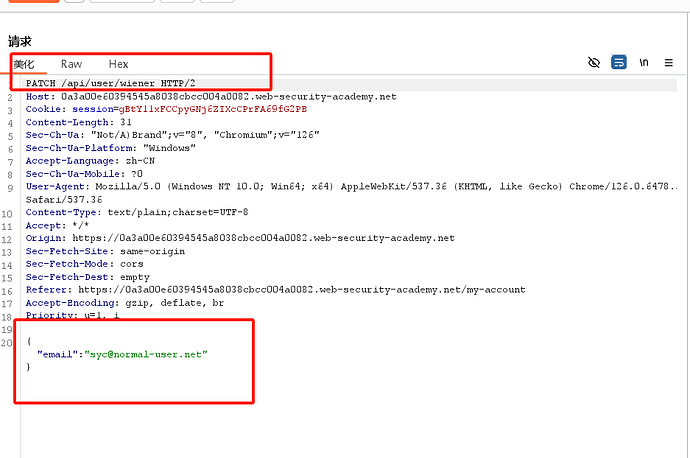The width and height of the screenshot is (690, 458).
Task: Click the Origin header line
Action: (x=240, y=238)
